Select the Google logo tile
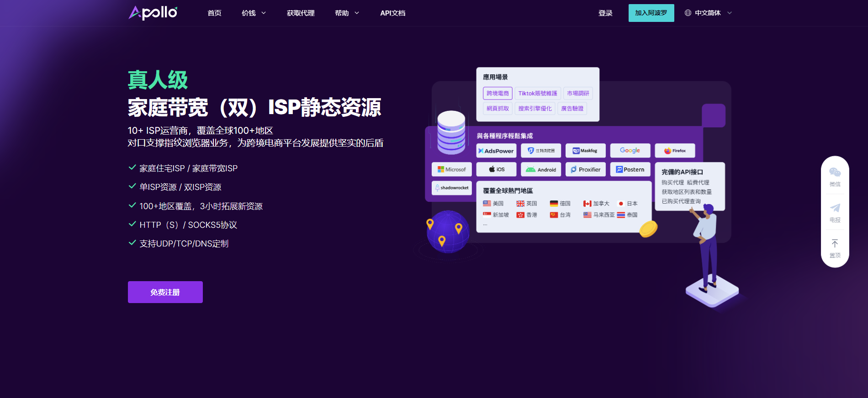The height and width of the screenshot is (398, 868). [630, 151]
